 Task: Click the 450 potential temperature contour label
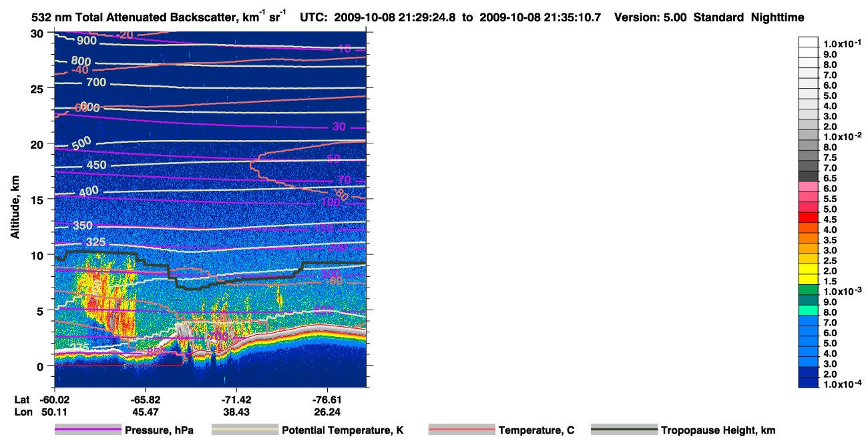(96, 165)
